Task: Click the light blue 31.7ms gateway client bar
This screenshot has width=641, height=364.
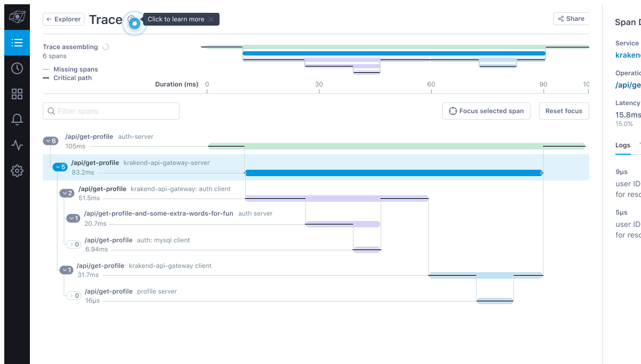Action: 486,275
